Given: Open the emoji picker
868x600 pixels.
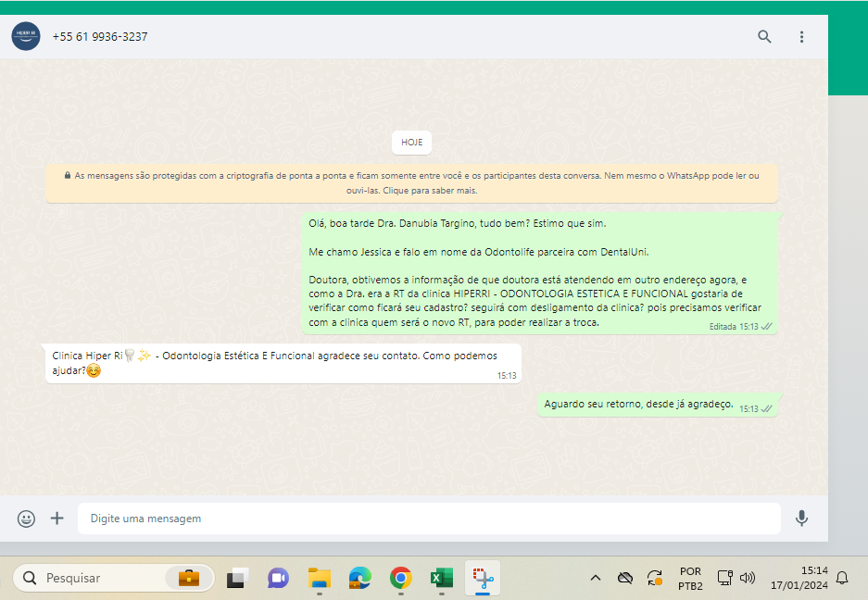Looking at the screenshot, I should (x=26, y=519).
